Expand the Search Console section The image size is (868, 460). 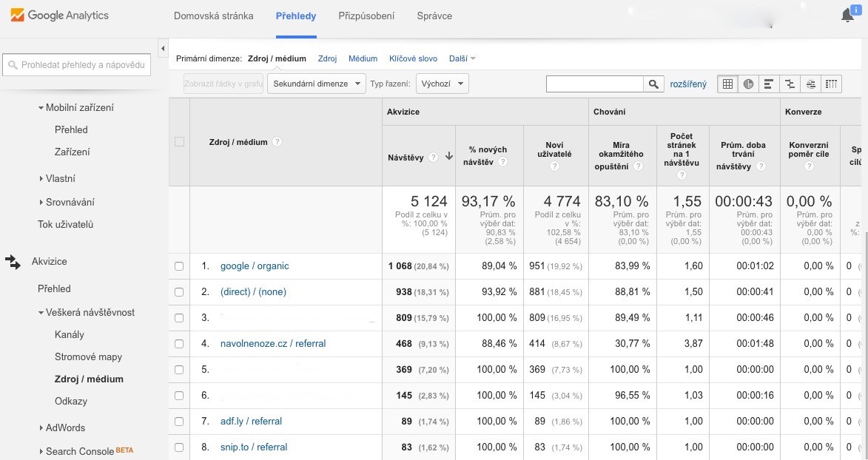[x=41, y=452]
